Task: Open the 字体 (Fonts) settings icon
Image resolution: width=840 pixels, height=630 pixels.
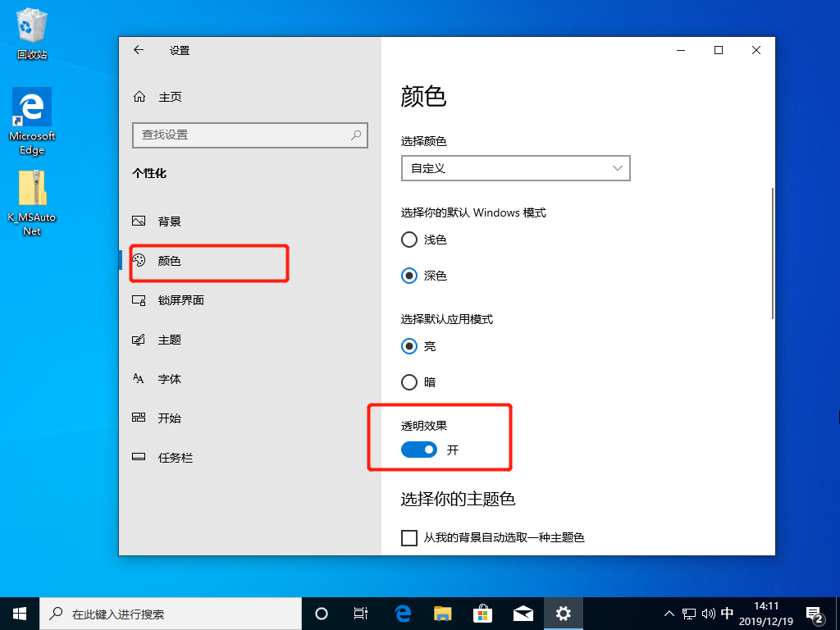Action: pos(139,378)
